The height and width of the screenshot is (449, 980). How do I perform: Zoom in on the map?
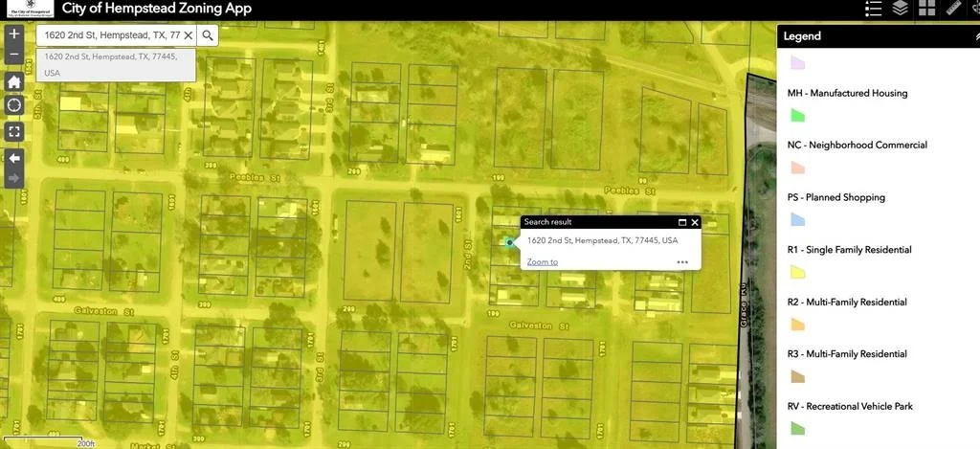coord(13,34)
